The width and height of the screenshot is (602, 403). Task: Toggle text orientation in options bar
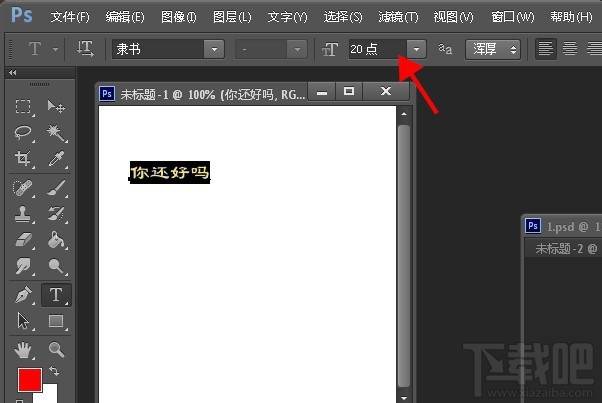(x=85, y=49)
